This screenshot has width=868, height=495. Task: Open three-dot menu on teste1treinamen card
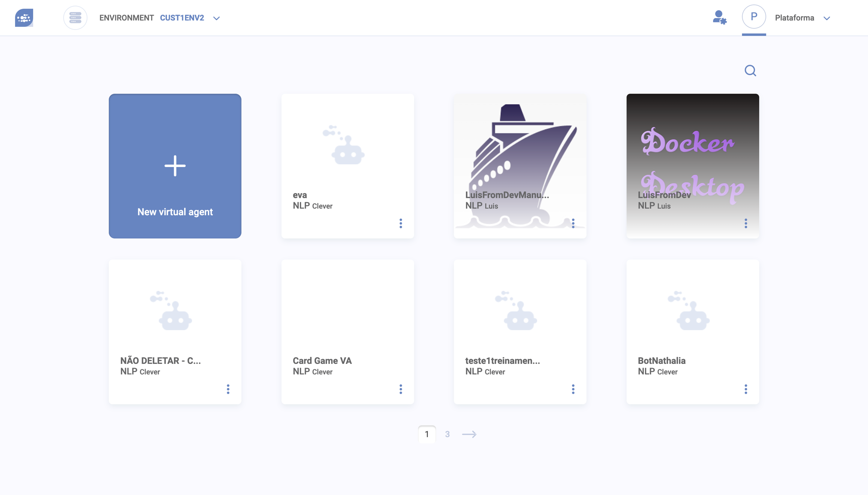(x=573, y=389)
